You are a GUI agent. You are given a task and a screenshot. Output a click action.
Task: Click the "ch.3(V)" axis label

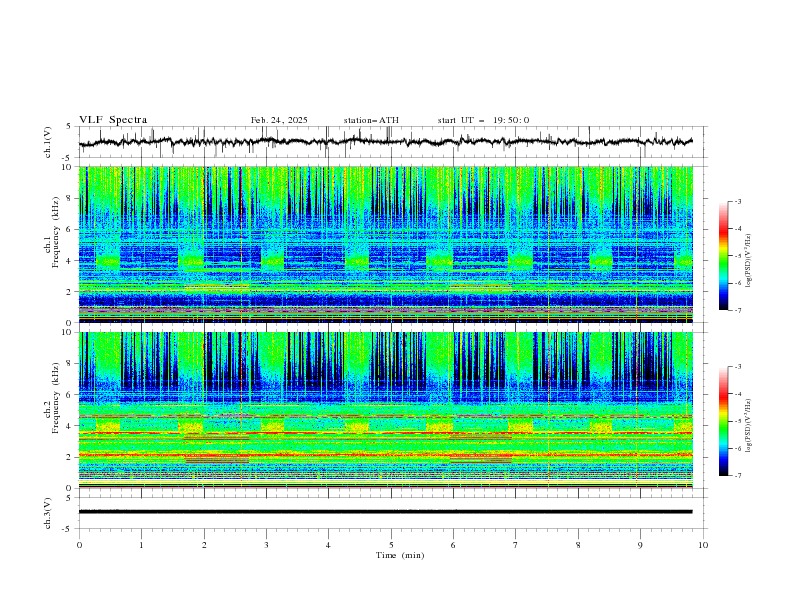(48, 513)
